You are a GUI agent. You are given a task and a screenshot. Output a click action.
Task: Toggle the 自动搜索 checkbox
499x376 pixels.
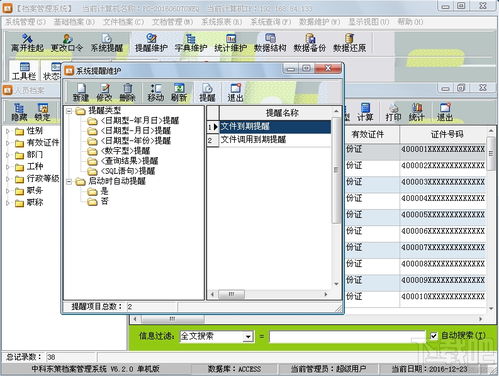click(x=433, y=336)
